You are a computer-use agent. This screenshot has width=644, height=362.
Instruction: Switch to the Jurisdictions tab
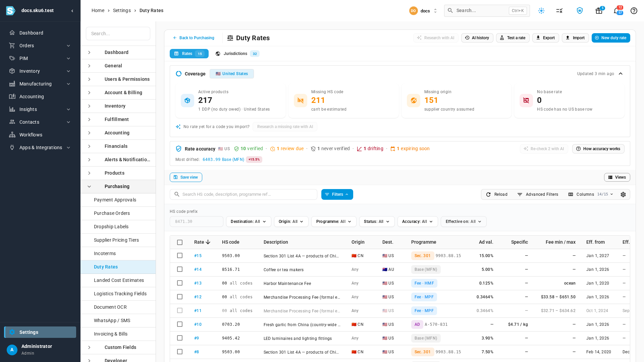237,54
